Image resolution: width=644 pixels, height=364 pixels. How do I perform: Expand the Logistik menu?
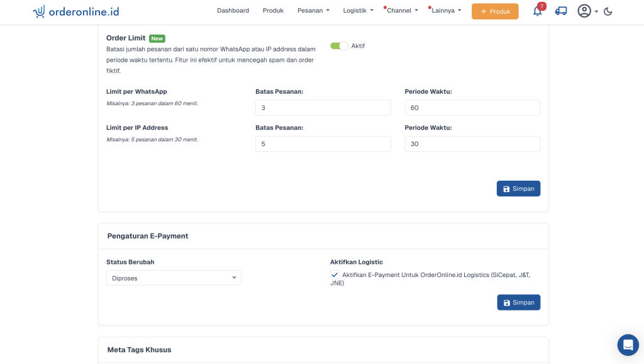coord(358,11)
